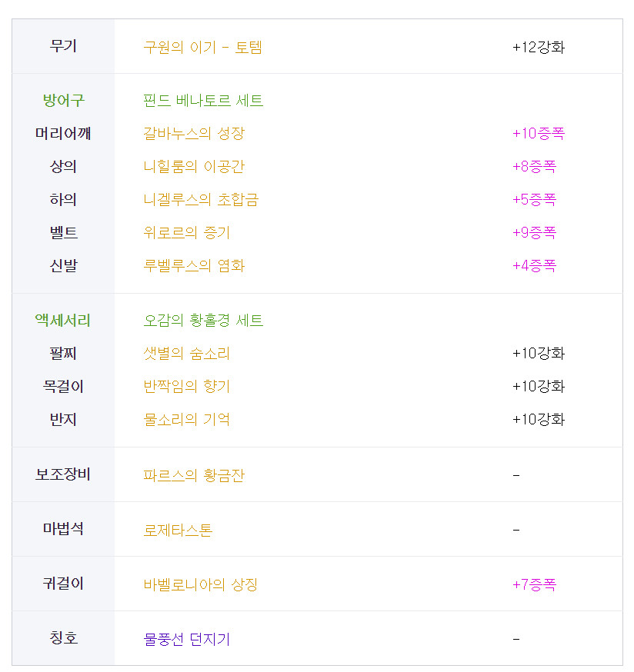Image resolution: width=634 pixels, height=672 pixels.
Task: Click the +10증폭 amplification value
Action: 539,133
